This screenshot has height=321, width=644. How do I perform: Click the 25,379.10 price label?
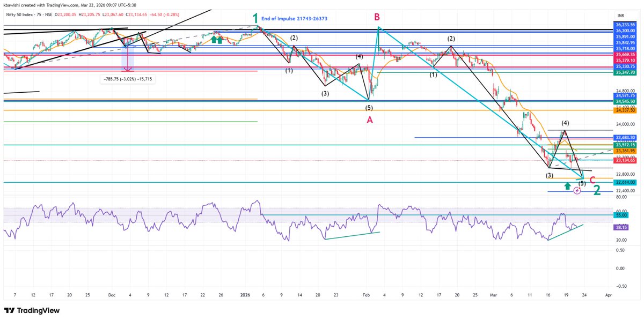pyautogui.click(x=626, y=60)
